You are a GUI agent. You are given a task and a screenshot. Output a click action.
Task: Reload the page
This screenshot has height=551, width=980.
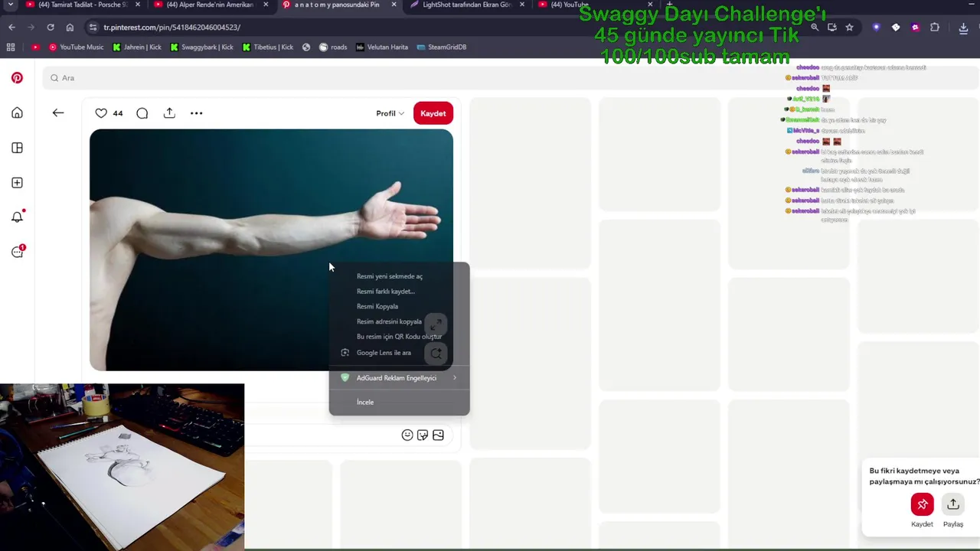pyautogui.click(x=51, y=28)
